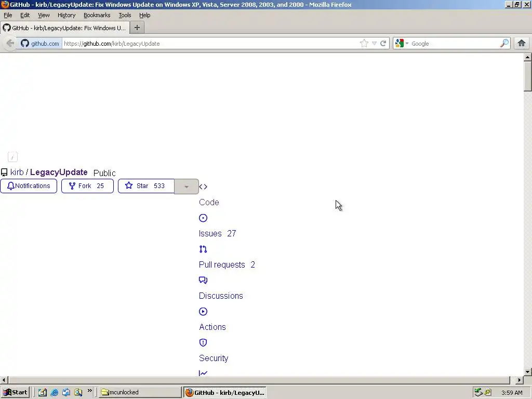Screen dimensions: 532x399
Task: Open Internet Explorer from the quick launch bar
Action: coord(54,393)
